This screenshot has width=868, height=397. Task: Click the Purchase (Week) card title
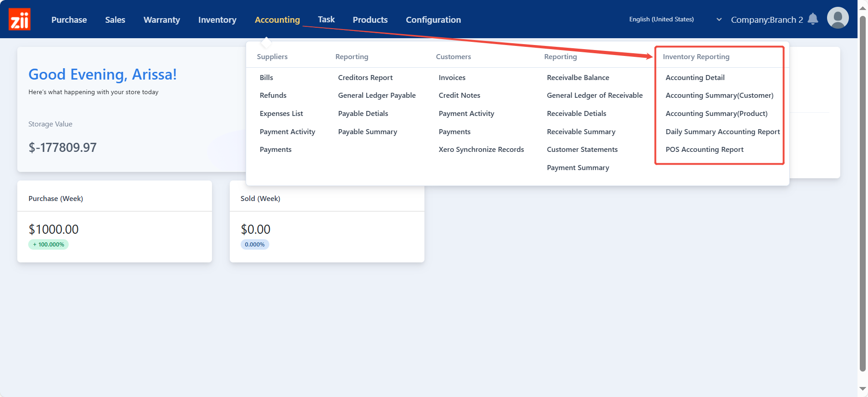56,198
